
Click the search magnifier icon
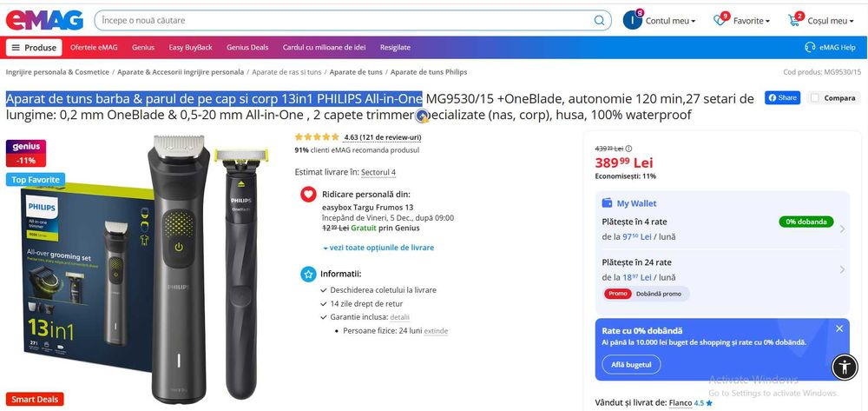[x=601, y=20]
